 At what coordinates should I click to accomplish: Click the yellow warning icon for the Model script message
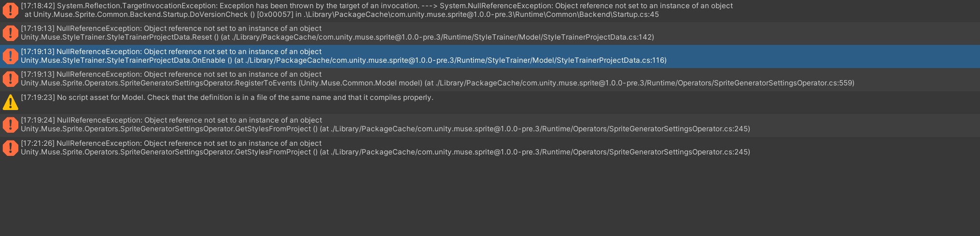pyautogui.click(x=10, y=102)
